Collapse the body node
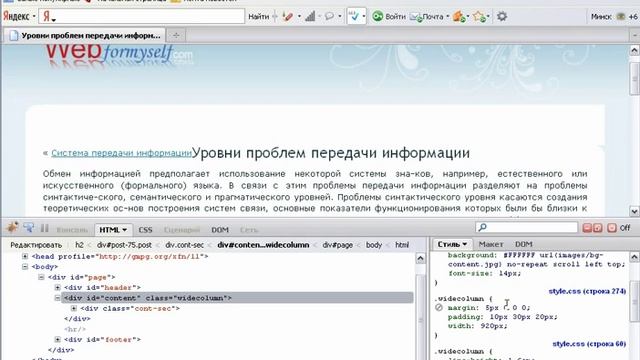Image resolution: width=640 pixels, height=360 pixels. pyautogui.click(x=25, y=267)
